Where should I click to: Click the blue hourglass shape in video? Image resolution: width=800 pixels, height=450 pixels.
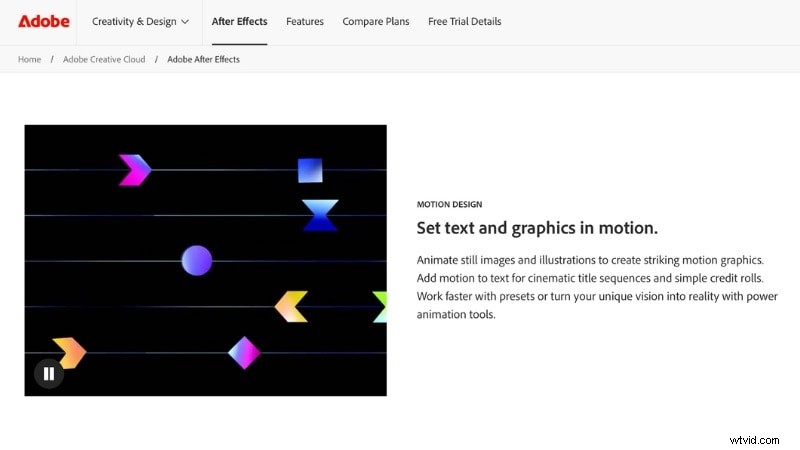(x=320, y=215)
